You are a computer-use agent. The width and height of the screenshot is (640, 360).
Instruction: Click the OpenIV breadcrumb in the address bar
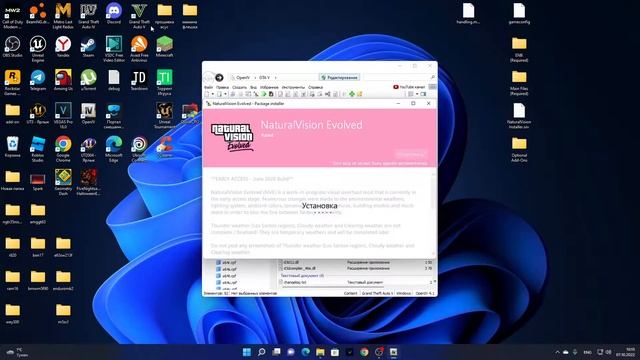pyautogui.click(x=242, y=78)
